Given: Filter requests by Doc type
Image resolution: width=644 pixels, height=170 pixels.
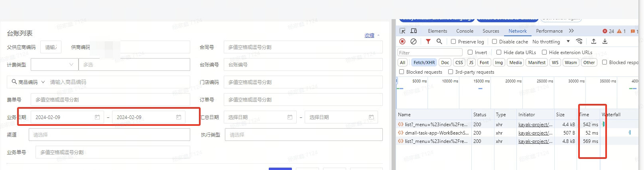Looking at the screenshot, I should pyautogui.click(x=445, y=63).
